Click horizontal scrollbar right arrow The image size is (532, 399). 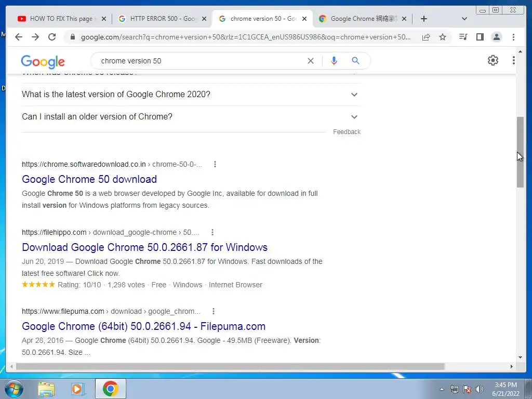512,366
